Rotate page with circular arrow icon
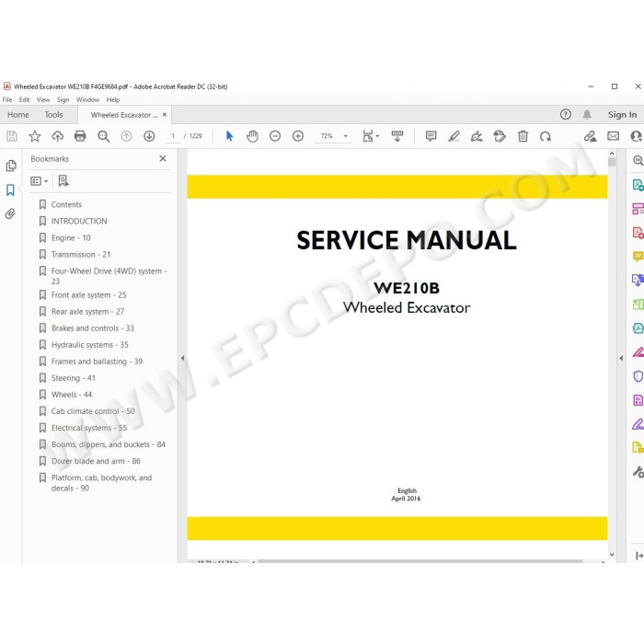Screen dimensions: 644x644 coord(546,136)
